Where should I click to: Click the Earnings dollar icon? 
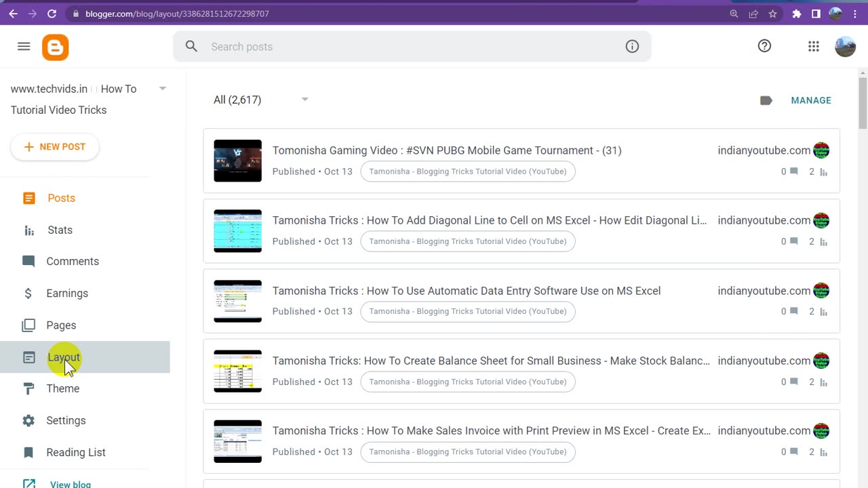pos(28,293)
